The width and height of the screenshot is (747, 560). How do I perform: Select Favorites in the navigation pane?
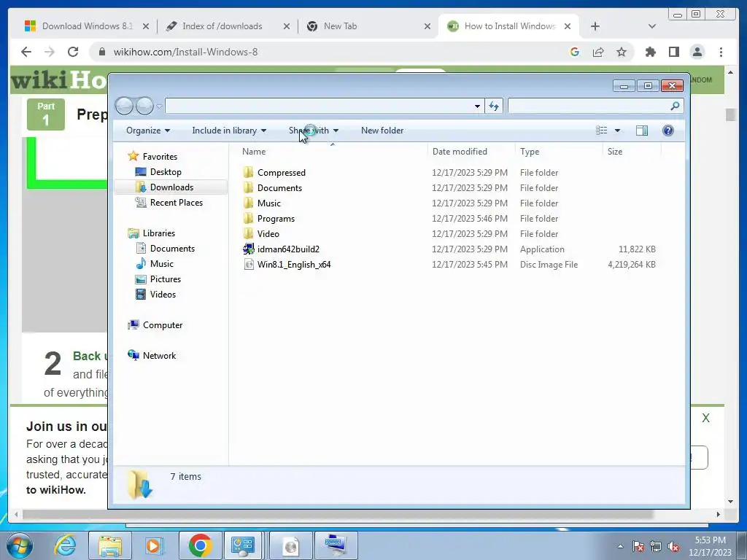pos(160,156)
